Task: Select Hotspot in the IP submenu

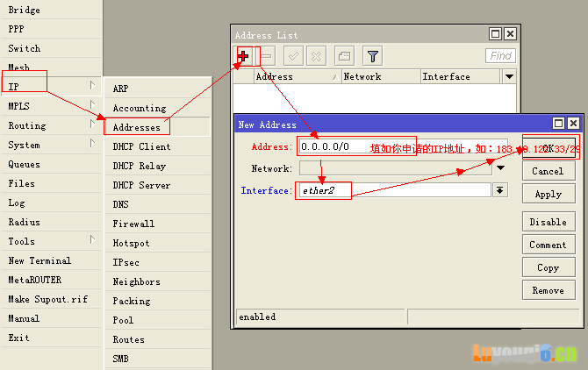Action: point(158,243)
